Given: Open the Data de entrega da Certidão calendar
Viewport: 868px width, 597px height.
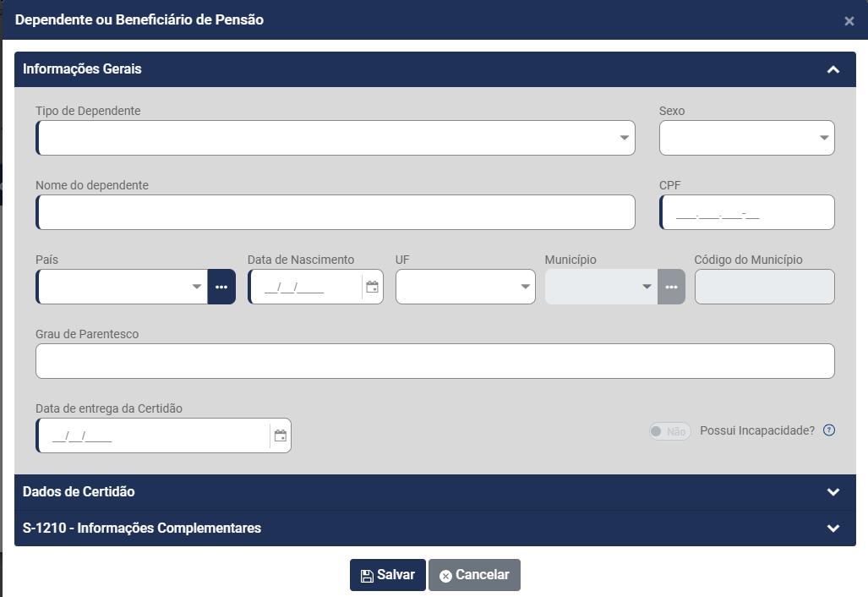Looking at the screenshot, I should tap(280, 435).
